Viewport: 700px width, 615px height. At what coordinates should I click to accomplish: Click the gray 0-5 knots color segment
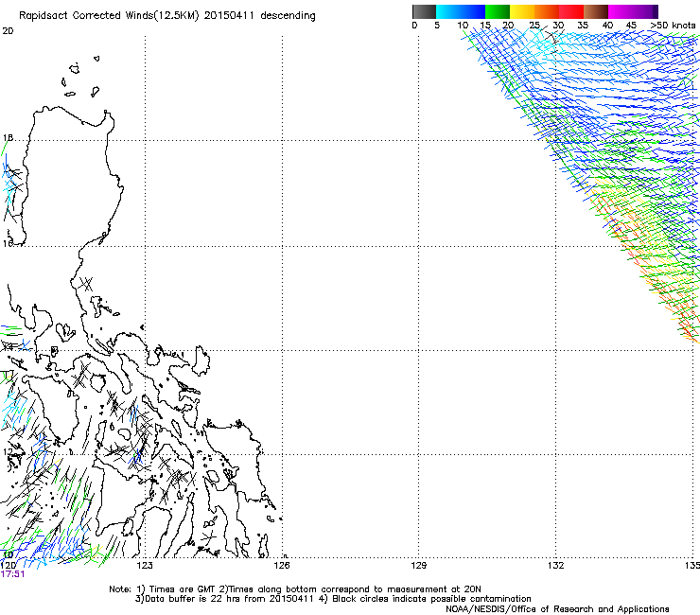424,11
